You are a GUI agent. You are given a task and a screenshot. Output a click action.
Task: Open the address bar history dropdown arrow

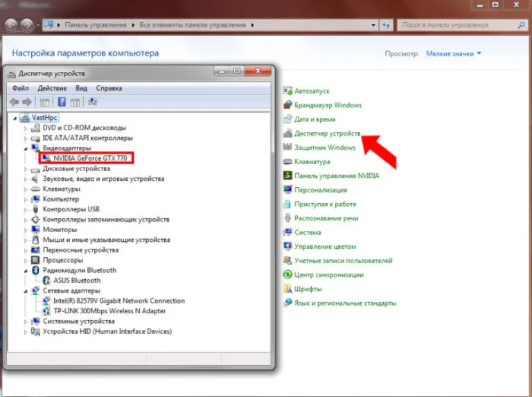[x=373, y=25]
